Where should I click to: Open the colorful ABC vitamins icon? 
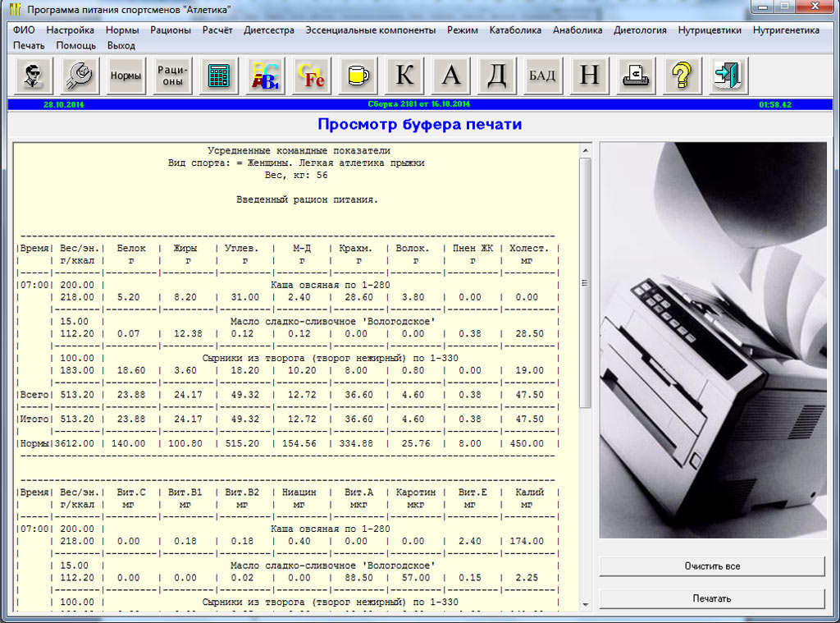(266, 76)
